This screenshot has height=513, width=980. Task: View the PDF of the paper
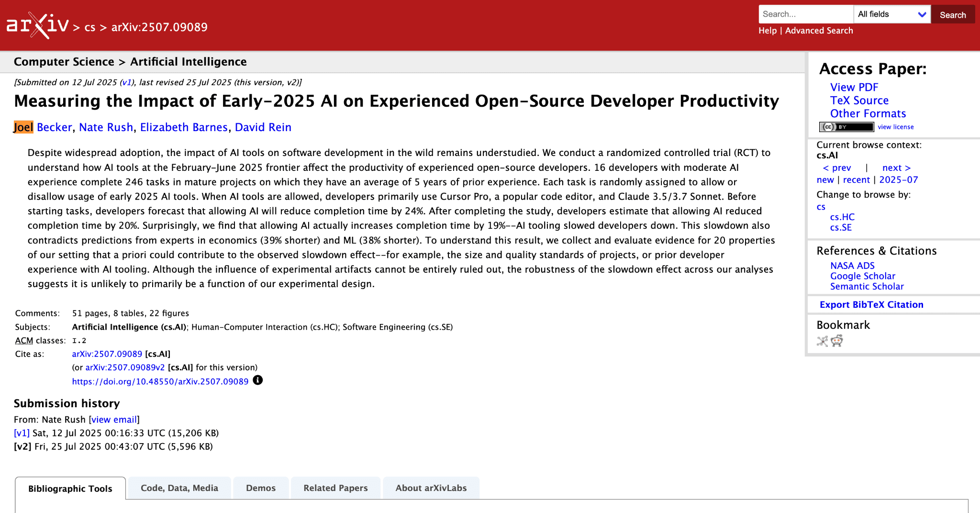854,87
